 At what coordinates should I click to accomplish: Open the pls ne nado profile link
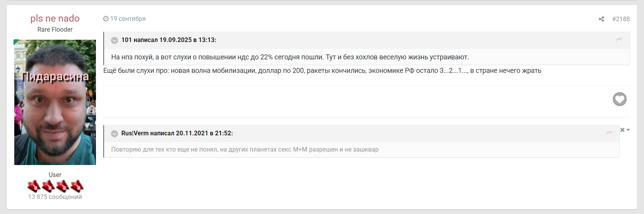point(55,18)
